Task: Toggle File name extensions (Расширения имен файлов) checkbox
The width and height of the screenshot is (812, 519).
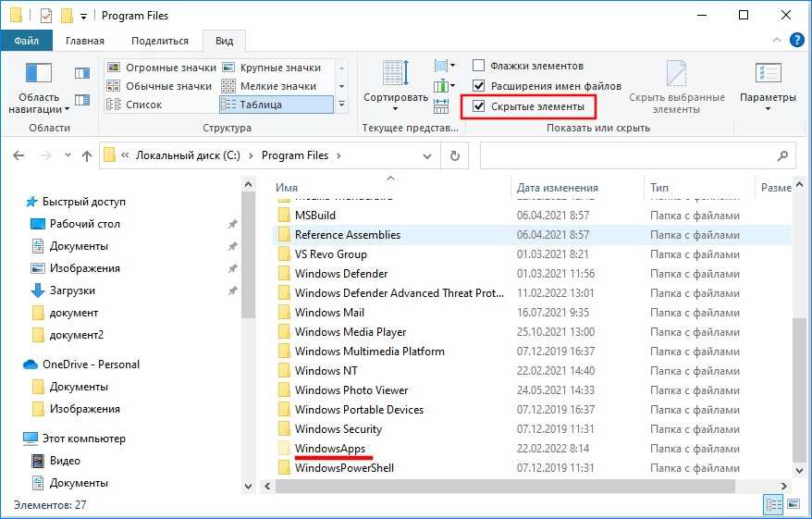Action: 478,86
